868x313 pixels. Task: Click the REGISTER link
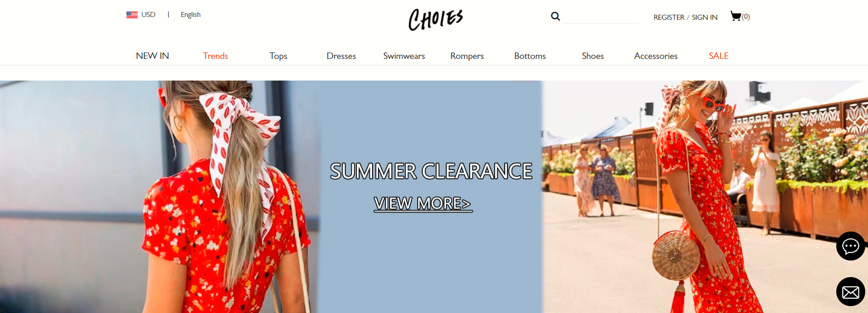[669, 17]
